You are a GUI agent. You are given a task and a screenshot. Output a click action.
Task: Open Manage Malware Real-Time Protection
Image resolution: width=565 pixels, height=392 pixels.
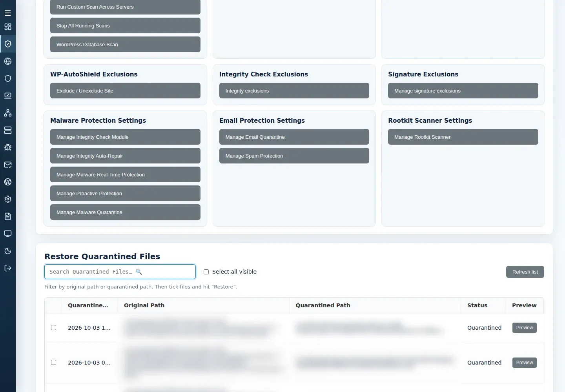pyautogui.click(x=125, y=174)
